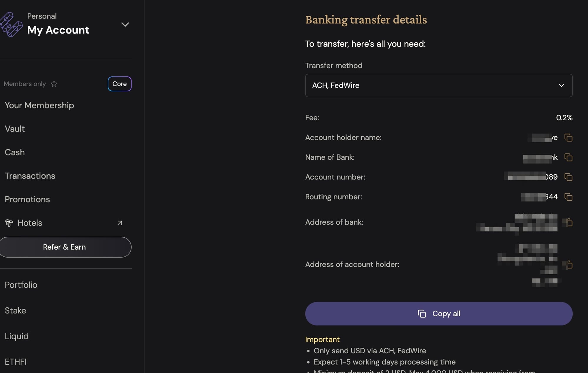
Task: Click the Refer & Earn button
Action: click(64, 247)
